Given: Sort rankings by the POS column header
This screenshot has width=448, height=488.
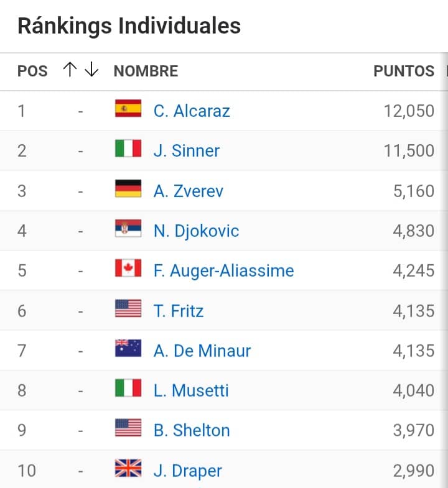Looking at the screenshot, I should click(32, 71).
